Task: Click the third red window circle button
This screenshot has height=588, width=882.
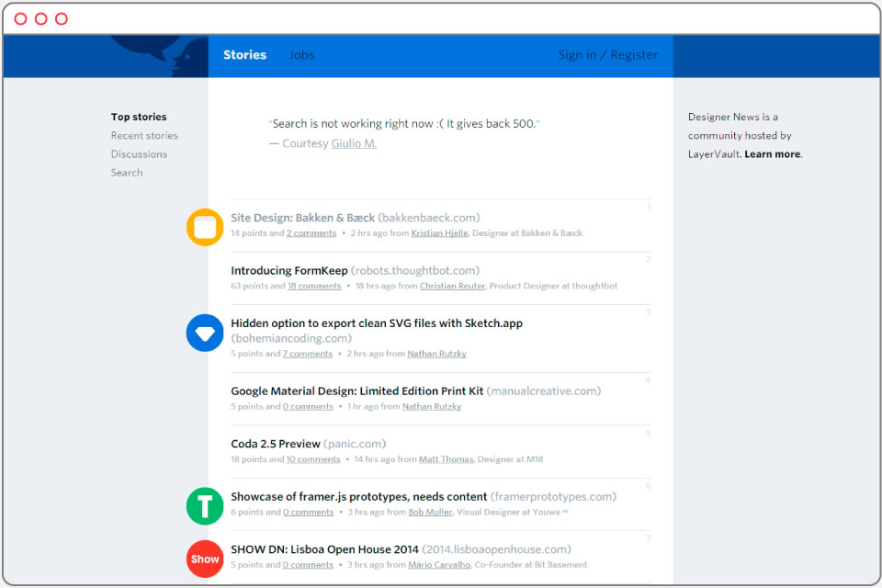Action: (62, 18)
